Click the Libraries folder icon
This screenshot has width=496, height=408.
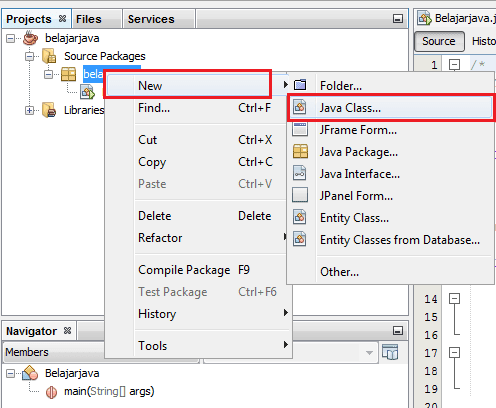tap(49, 110)
